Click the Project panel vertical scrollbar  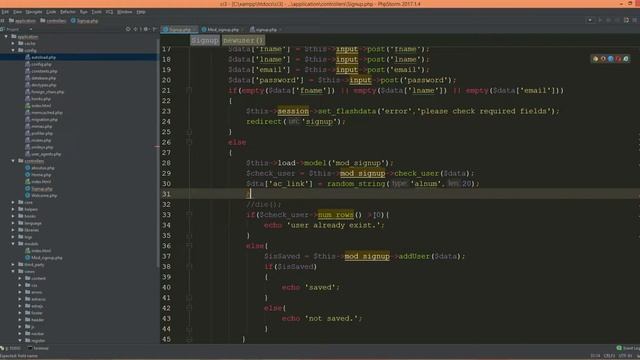click(158, 153)
